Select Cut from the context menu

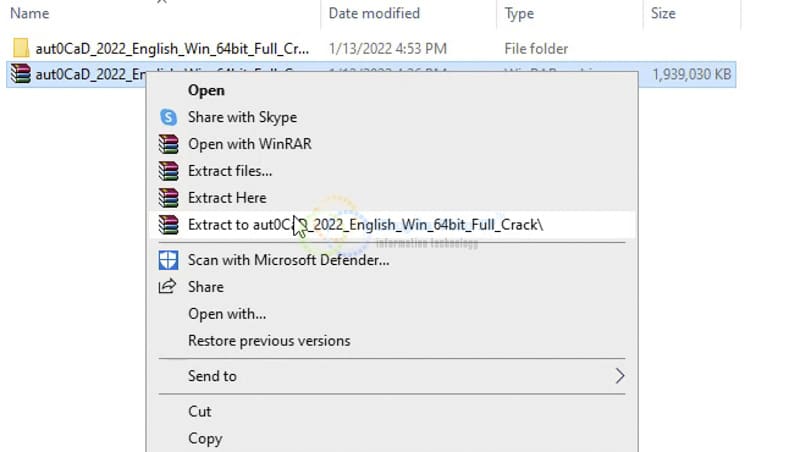(x=199, y=412)
